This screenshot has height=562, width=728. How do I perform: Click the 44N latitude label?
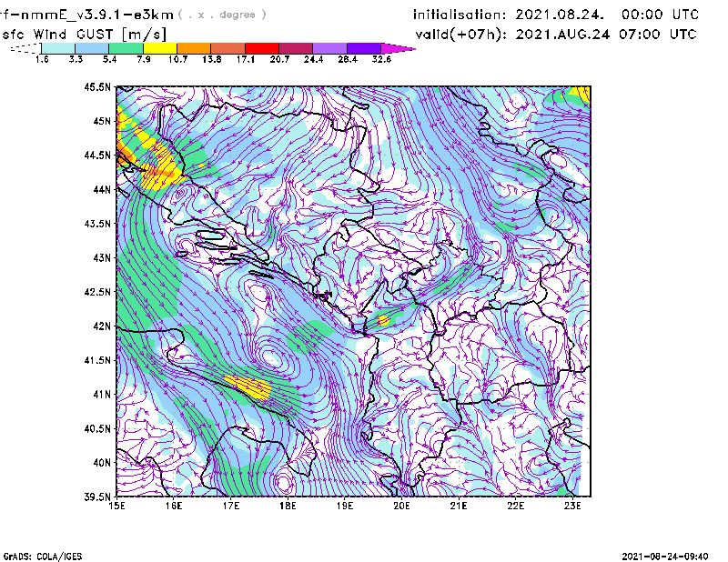click(102, 189)
